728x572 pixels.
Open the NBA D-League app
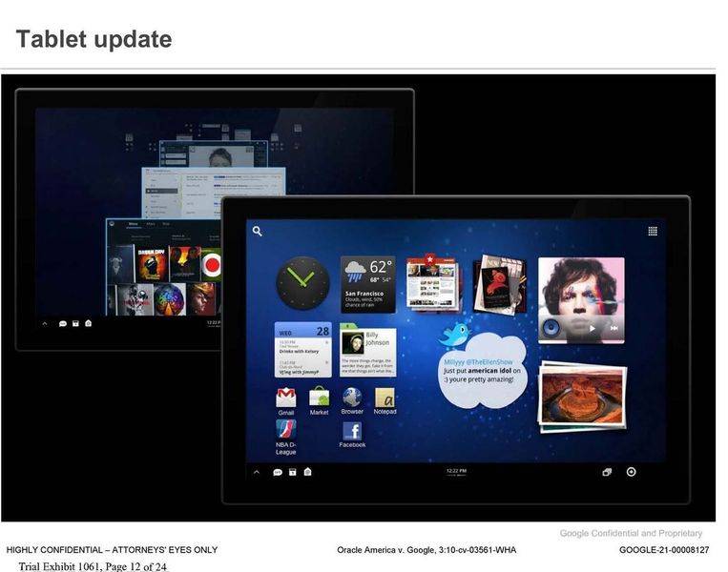pos(286,430)
